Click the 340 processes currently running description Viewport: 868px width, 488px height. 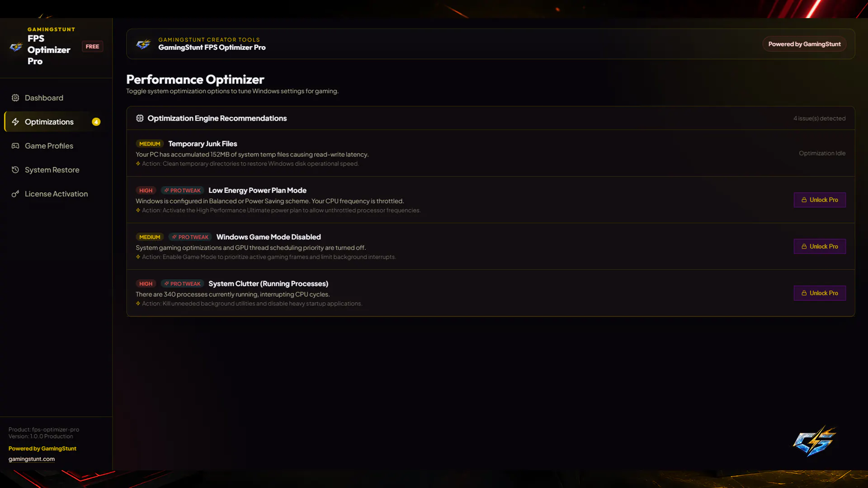pyautogui.click(x=233, y=294)
